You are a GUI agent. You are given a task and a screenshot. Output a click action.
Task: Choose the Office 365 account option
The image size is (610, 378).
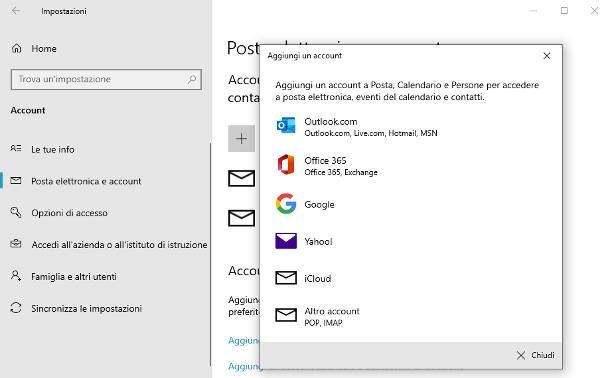point(410,166)
